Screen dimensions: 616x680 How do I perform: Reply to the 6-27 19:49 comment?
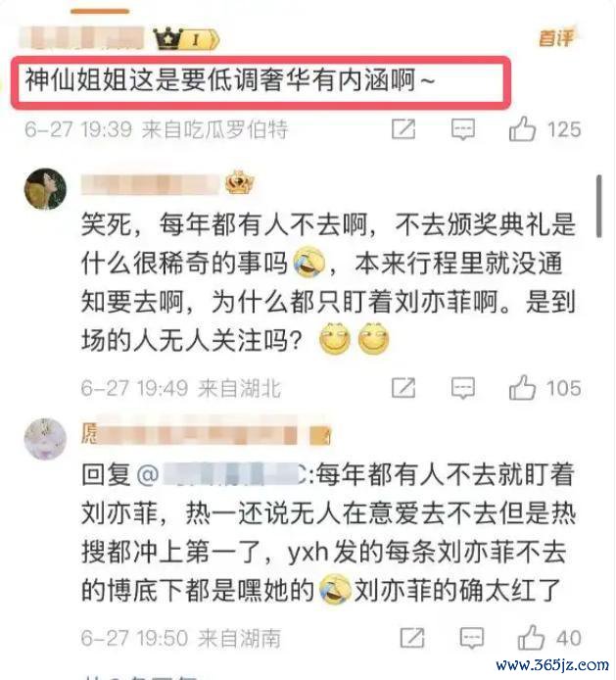463,388
